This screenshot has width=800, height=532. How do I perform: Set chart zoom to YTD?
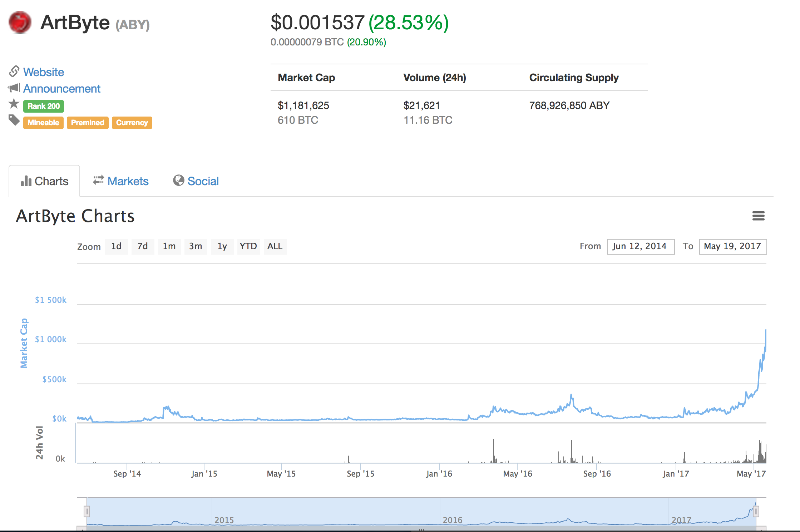pyautogui.click(x=248, y=246)
